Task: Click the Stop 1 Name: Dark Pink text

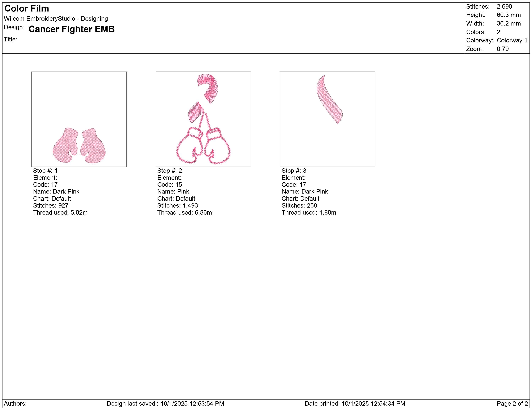Action: (x=56, y=192)
